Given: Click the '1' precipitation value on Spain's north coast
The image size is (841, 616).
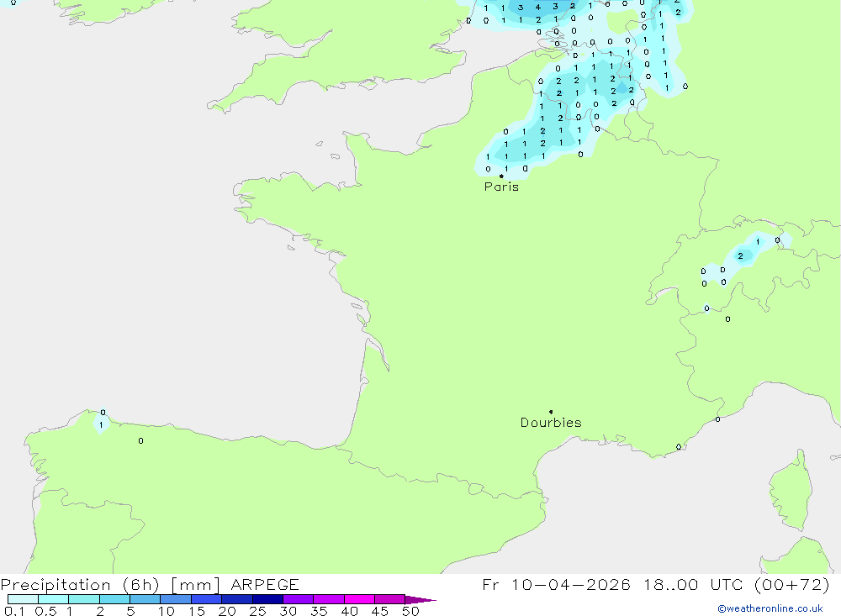Looking at the screenshot, I should click(101, 425).
